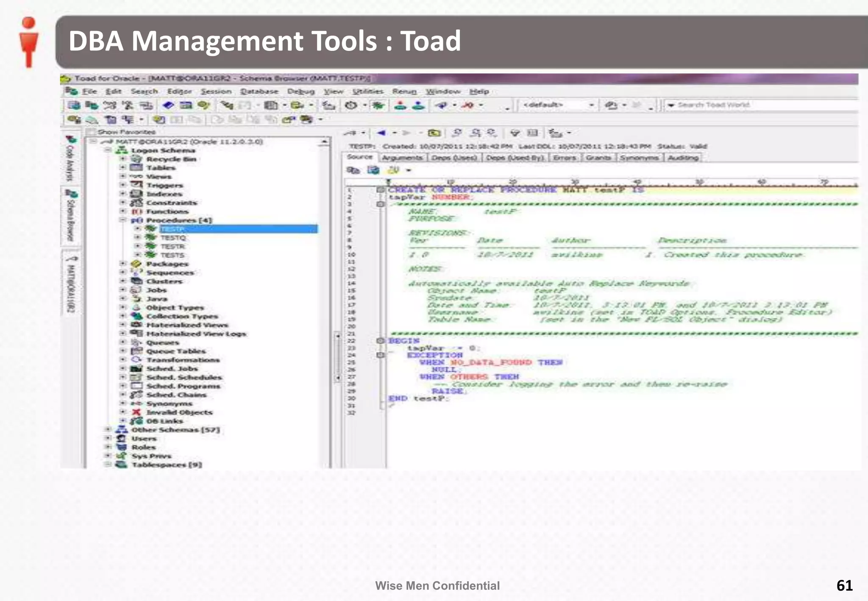Toggle the Show Favorites checkbox
The image size is (868, 601).
[91, 132]
